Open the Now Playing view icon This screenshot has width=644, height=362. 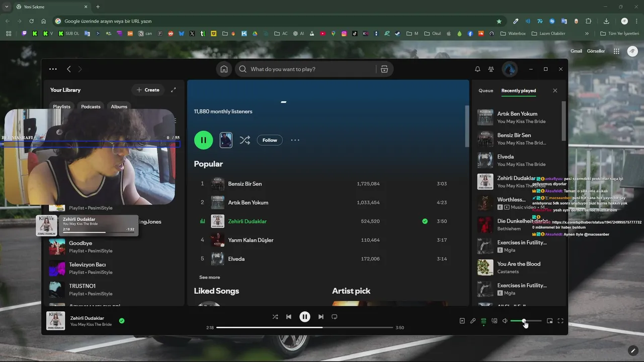(462, 321)
